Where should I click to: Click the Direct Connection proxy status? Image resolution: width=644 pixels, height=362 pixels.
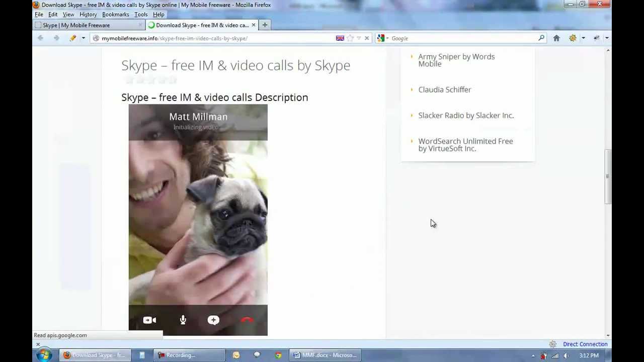click(585, 344)
